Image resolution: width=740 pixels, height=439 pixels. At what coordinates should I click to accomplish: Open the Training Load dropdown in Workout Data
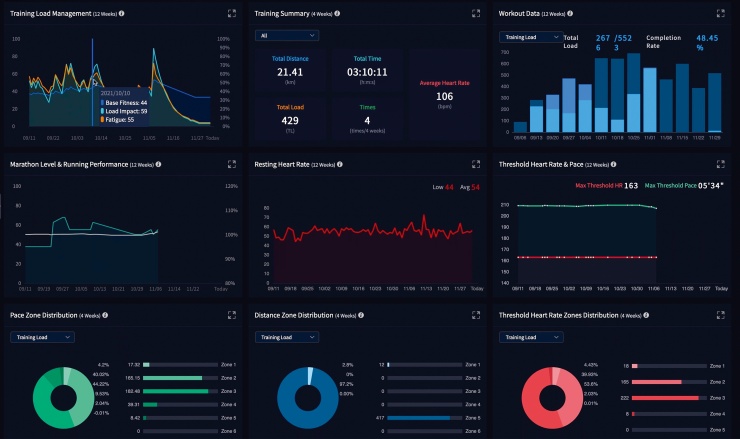[529, 35]
